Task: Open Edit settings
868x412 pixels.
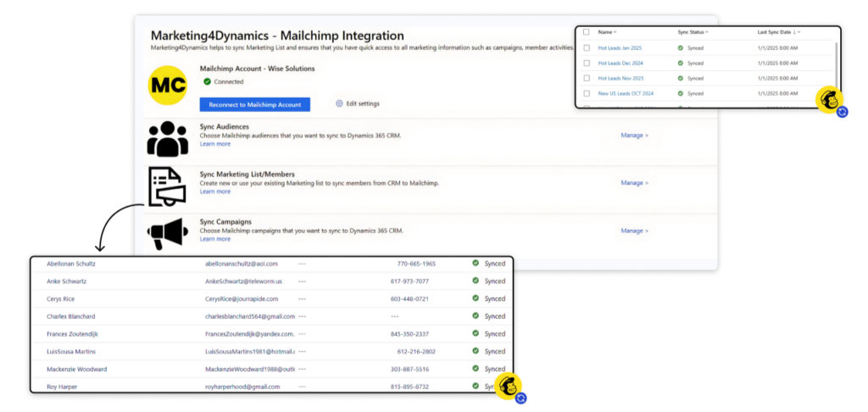Action: pyautogui.click(x=363, y=103)
